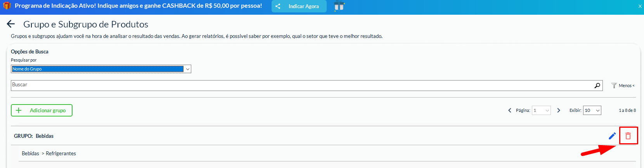Click the Adicionar grupo button
Screen dimensions: 644x168
[42, 110]
